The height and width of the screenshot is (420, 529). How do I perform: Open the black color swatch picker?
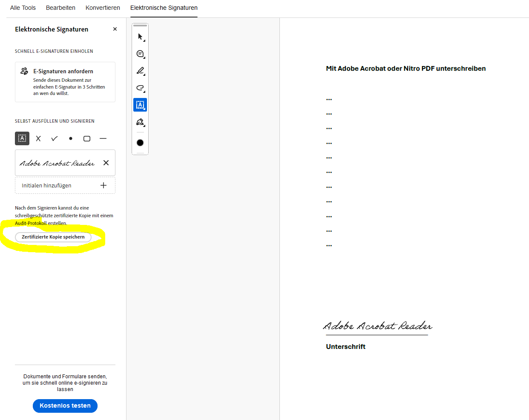coord(140,143)
